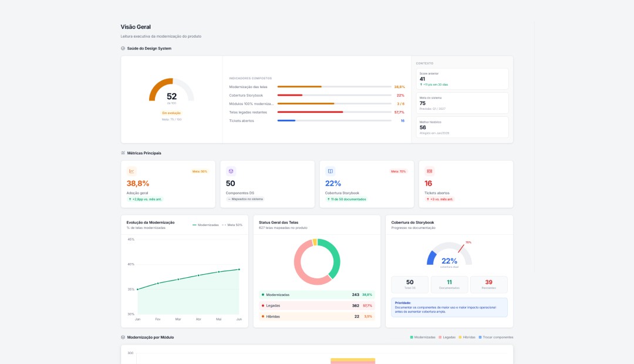Screen dimensions: 634x364
Task: Click the Módulos 100% modernizados progress bar
Action: pos(335,103)
